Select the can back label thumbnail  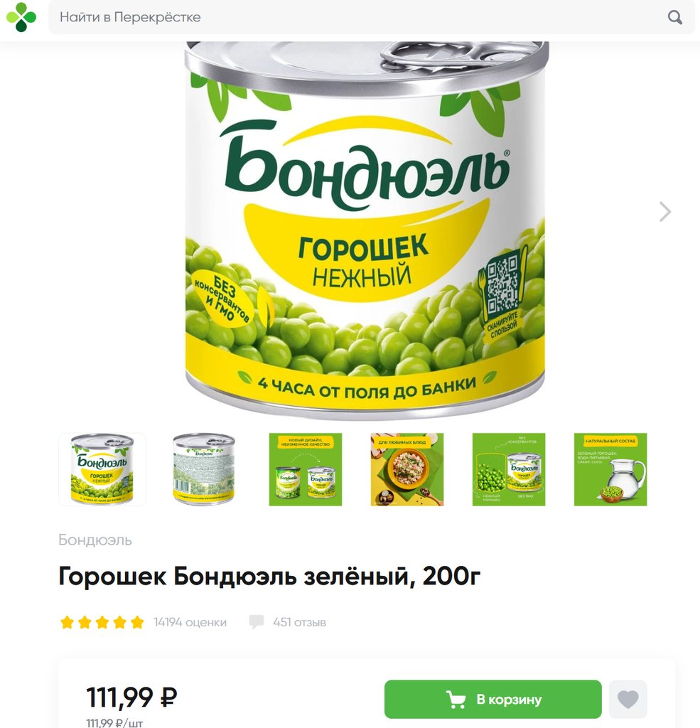pos(204,469)
